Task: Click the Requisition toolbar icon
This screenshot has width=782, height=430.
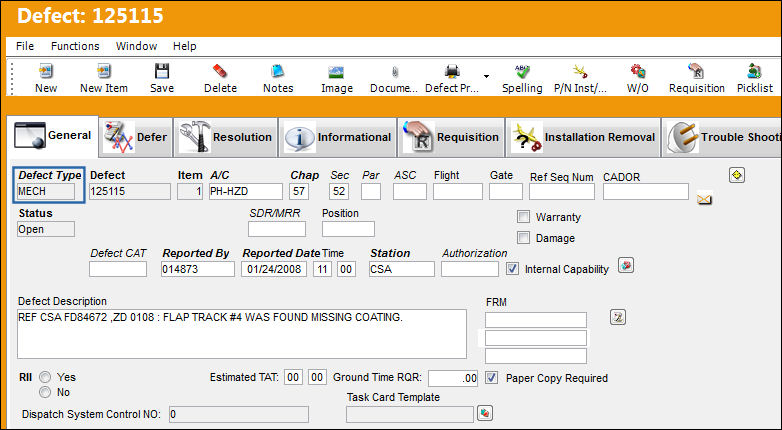Action: pyautogui.click(x=696, y=71)
